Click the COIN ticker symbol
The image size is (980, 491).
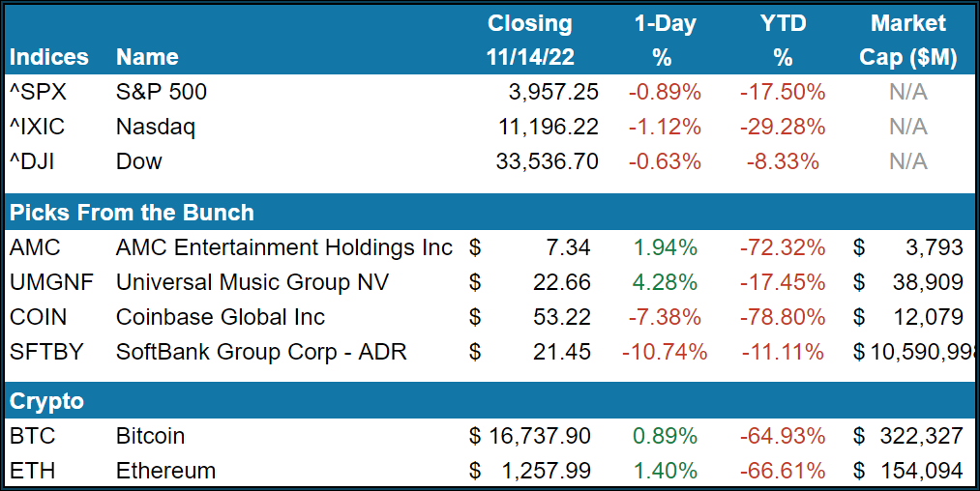(x=37, y=317)
